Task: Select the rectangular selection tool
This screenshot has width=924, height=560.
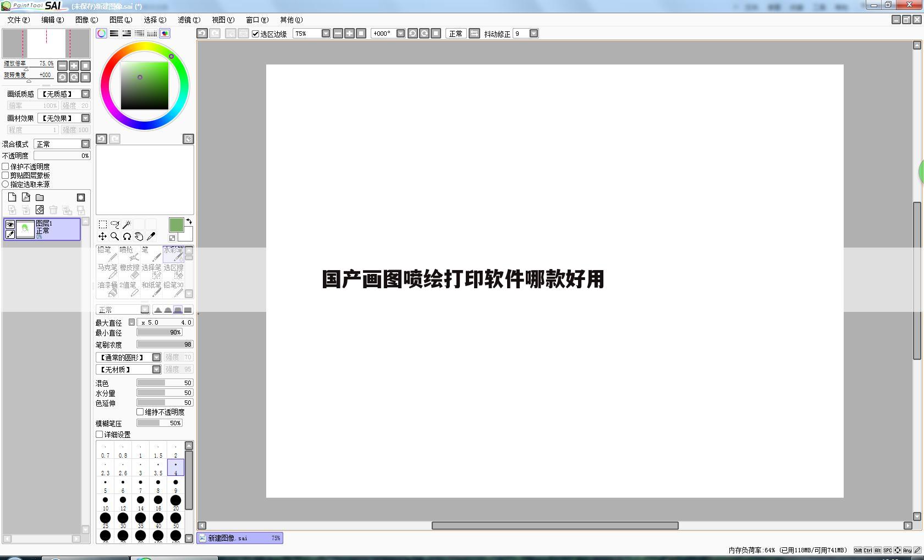Action: tap(102, 224)
